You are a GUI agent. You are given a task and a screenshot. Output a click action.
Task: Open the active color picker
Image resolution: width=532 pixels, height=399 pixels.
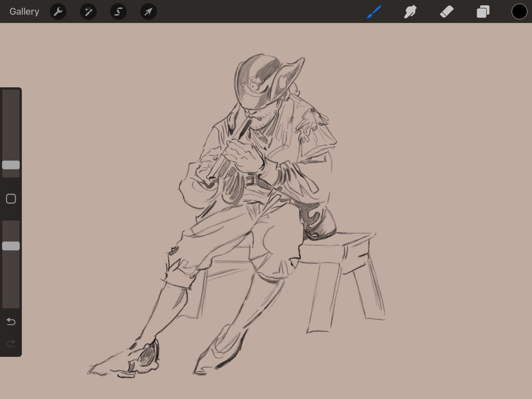tap(519, 12)
